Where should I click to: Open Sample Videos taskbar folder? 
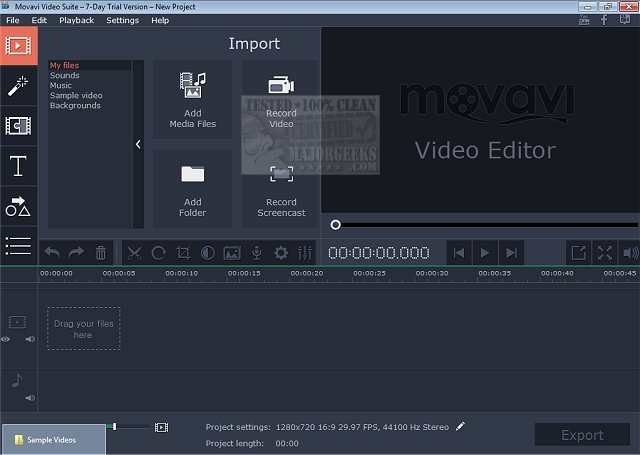[x=53, y=439]
